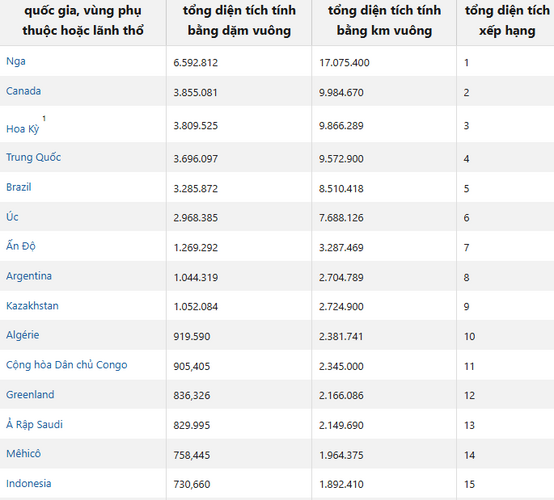Screen dimensions: 554x500
Task: Open Cộng hòa Dân chủ Congo link
Action: [x=67, y=365]
